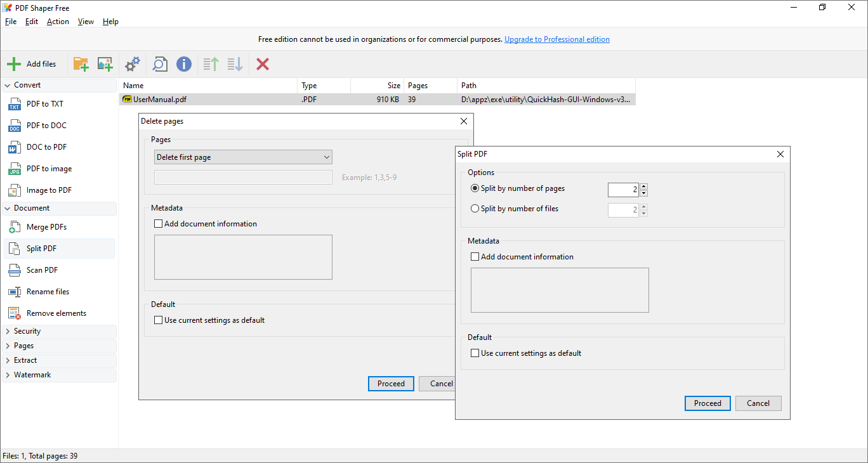The height and width of the screenshot is (463, 868).
Task: Select the UserManual.pdf file row
Action: coord(377,100)
